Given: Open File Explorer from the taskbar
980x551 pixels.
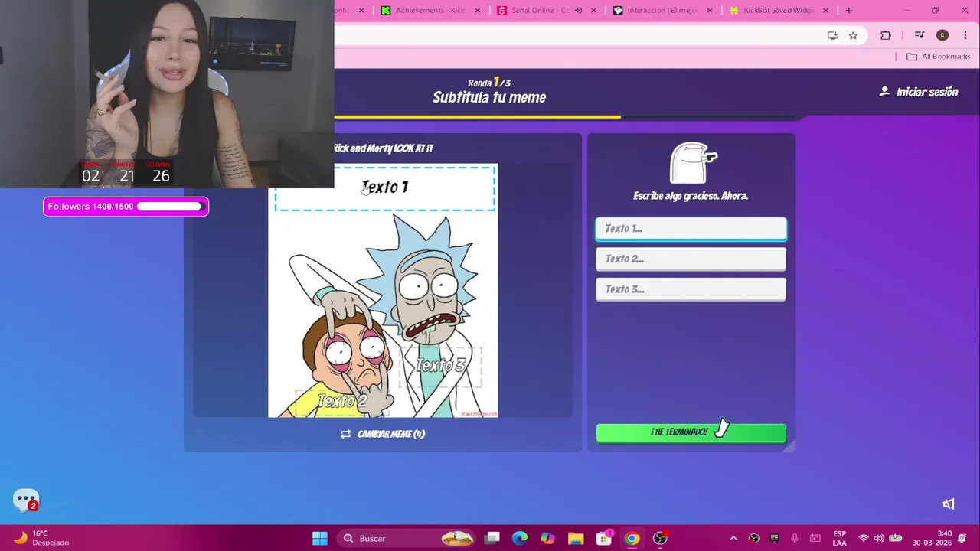Looking at the screenshot, I should tap(576, 538).
